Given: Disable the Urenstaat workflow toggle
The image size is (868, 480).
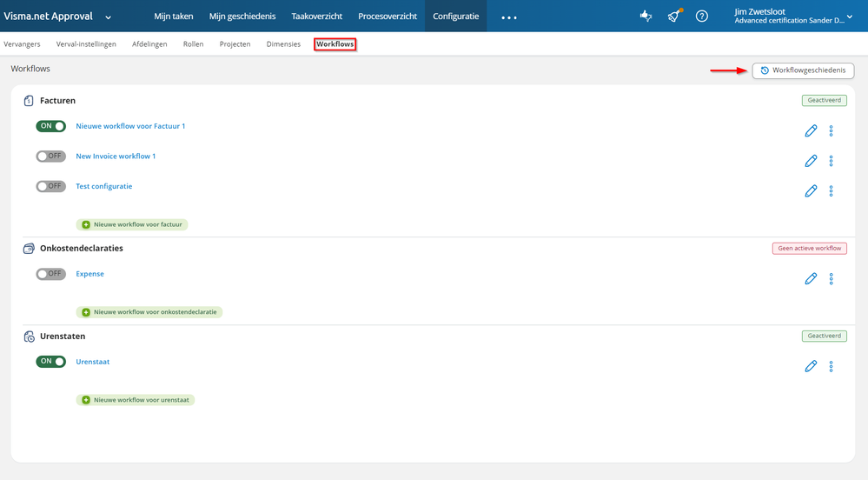Looking at the screenshot, I should point(51,362).
